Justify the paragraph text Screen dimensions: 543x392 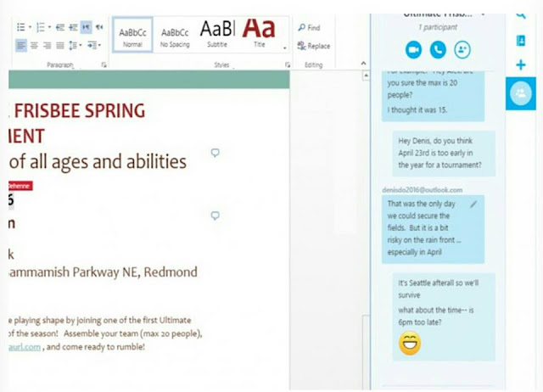[60, 45]
